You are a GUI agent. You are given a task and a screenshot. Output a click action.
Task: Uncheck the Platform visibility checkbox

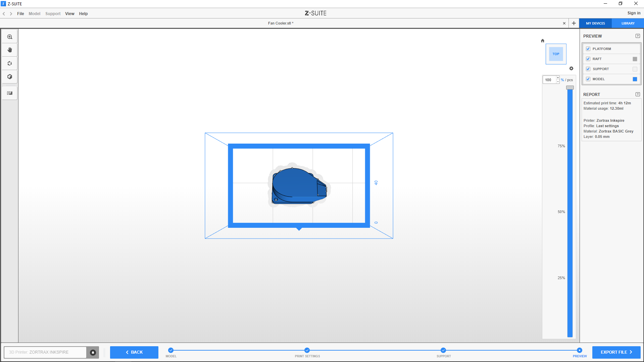pyautogui.click(x=588, y=49)
